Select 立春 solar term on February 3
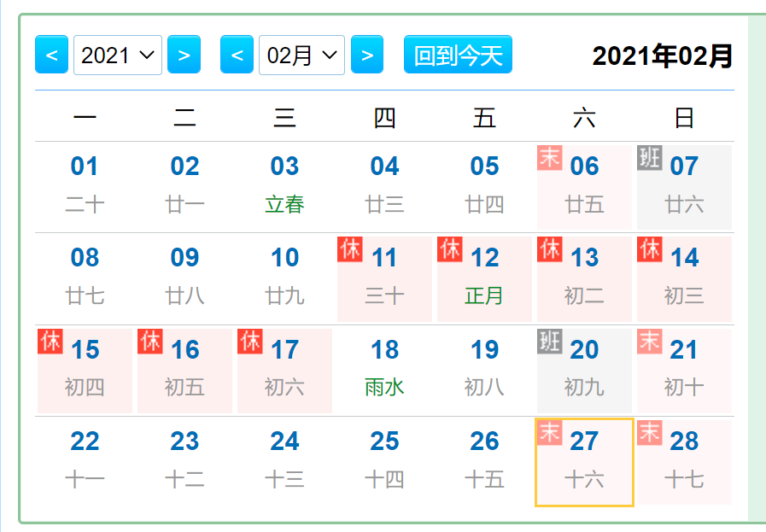 click(284, 205)
